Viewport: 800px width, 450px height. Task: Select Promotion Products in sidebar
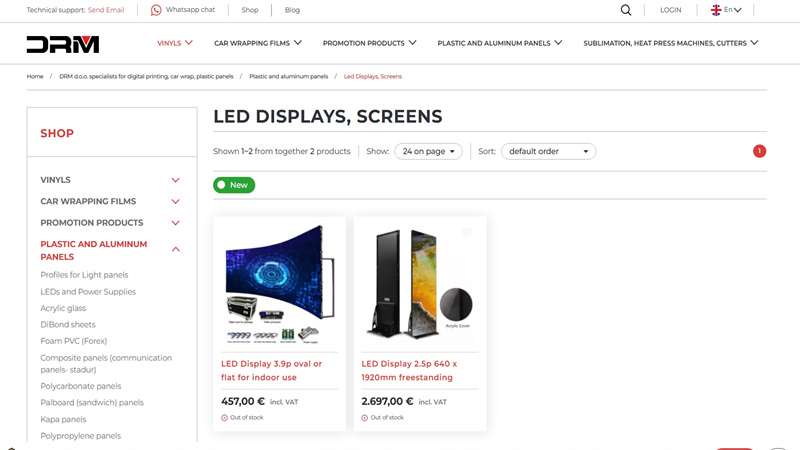point(91,223)
